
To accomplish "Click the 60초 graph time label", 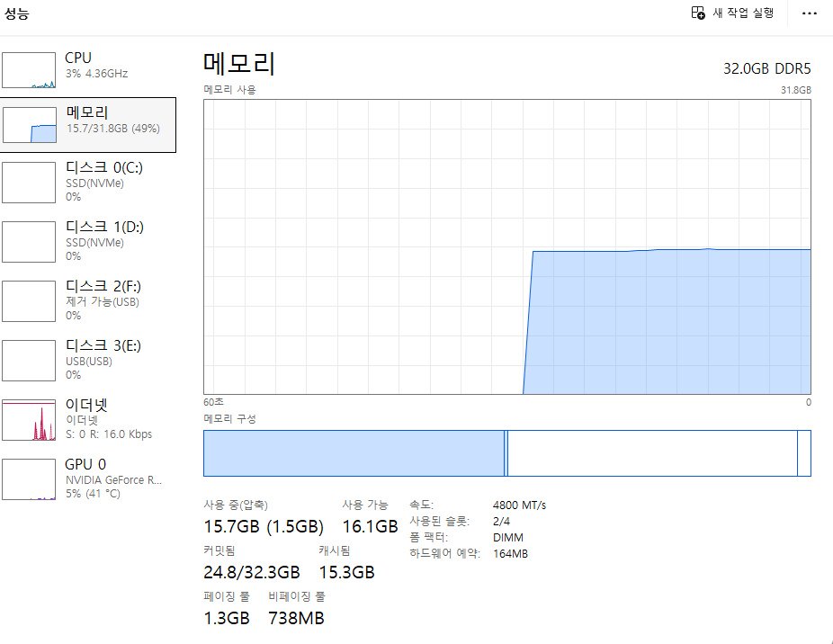I will 213,402.
